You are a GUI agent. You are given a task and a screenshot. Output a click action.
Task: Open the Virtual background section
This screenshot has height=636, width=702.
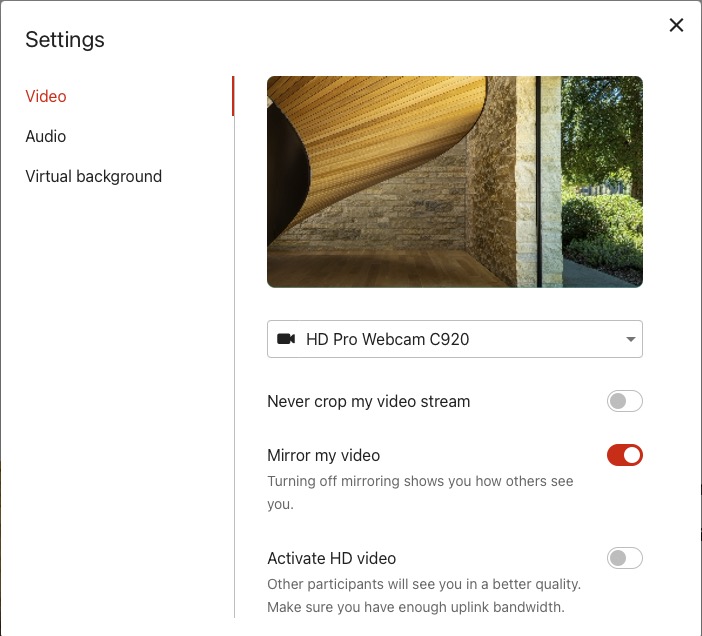pyautogui.click(x=93, y=177)
